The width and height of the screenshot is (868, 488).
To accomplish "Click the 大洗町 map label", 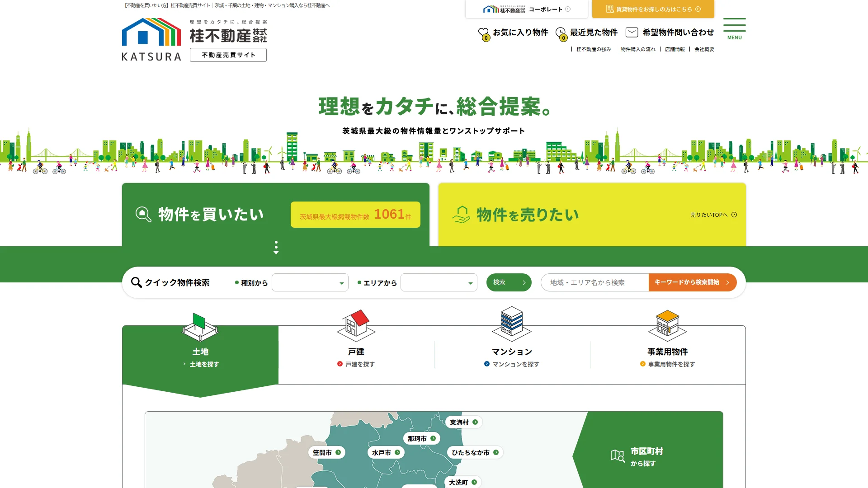I will tap(463, 482).
